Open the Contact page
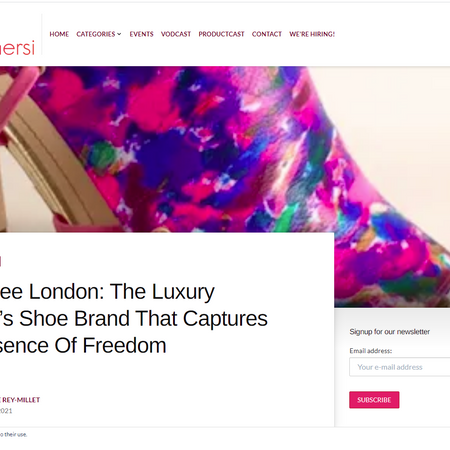The height and width of the screenshot is (450, 450). [267, 34]
